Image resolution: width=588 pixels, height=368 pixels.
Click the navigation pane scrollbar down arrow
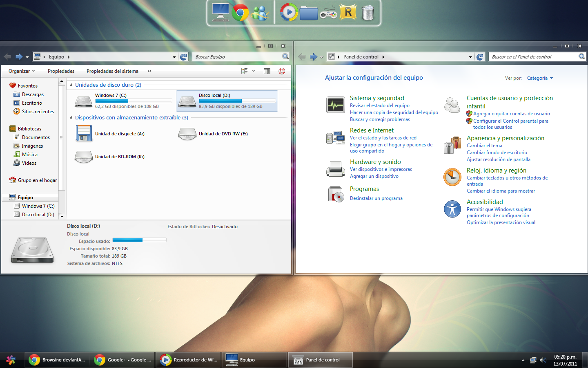point(62,216)
